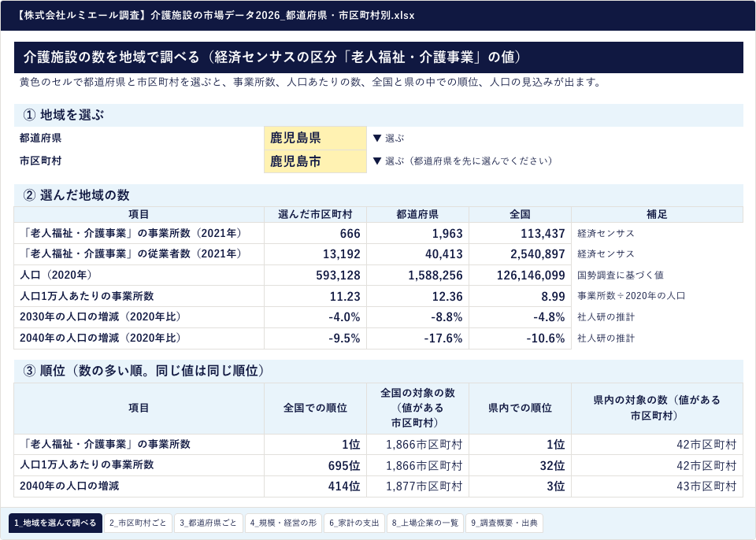Image resolution: width=756 pixels, height=540 pixels.
Task: Select the national rank cell 695位
Action: 315,466
